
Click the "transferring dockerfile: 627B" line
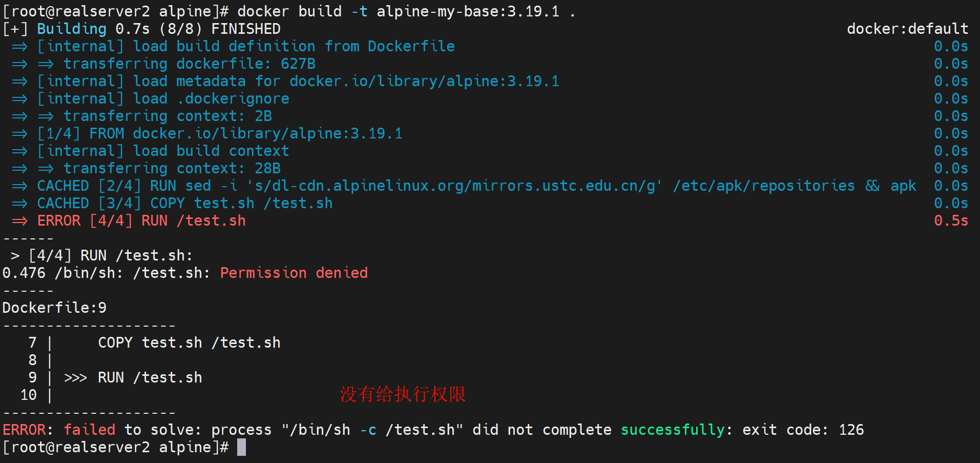tap(190, 64)
